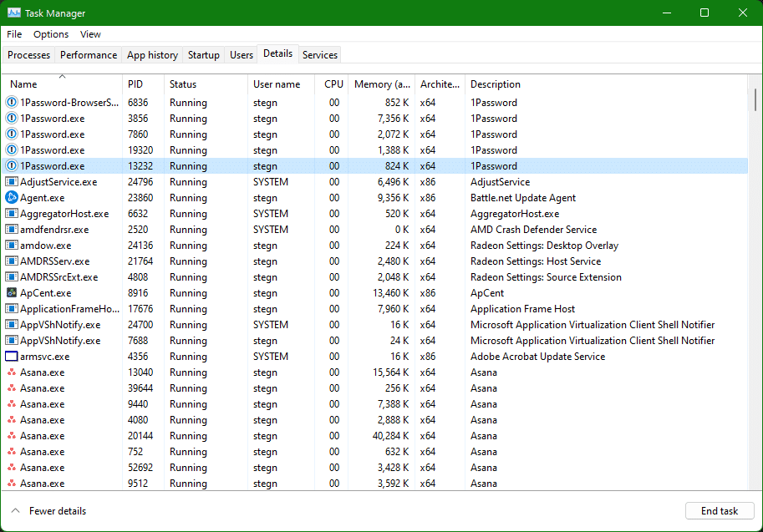Sort by the Description column header

[606, 84]
